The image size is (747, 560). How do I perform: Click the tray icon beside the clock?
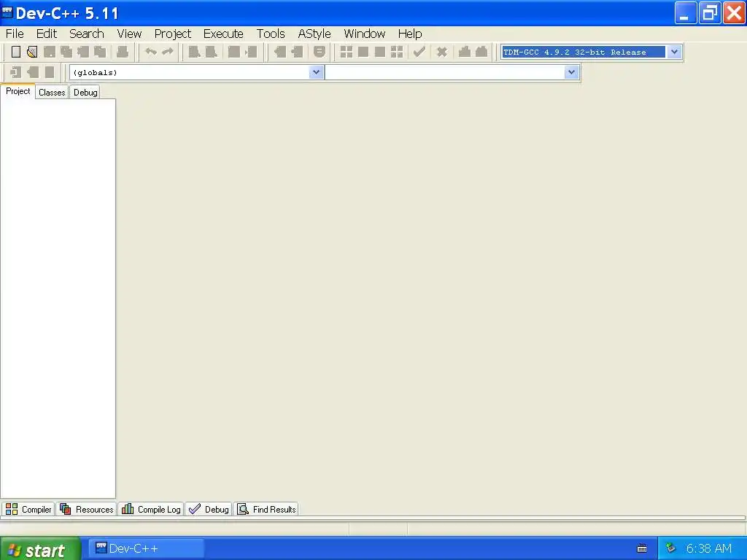tap(671, 548)
